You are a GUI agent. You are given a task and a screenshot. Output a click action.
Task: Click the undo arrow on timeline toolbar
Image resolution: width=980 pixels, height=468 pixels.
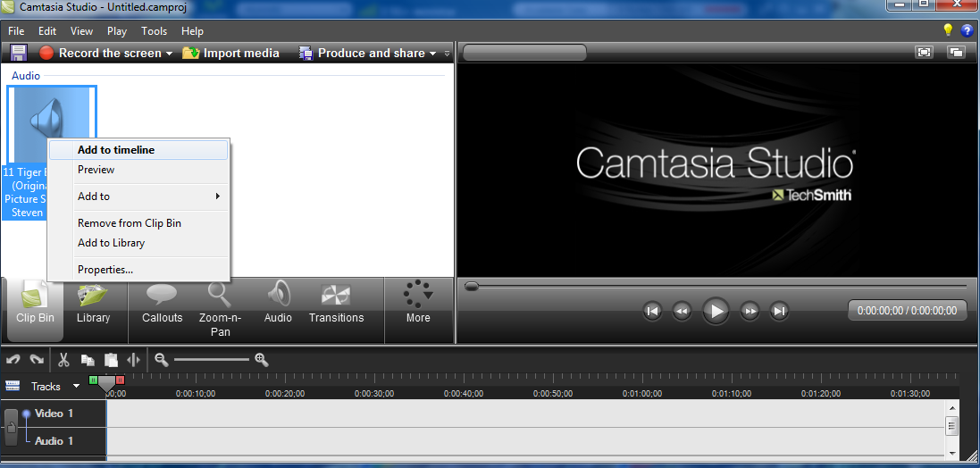(x=13, y=359)
